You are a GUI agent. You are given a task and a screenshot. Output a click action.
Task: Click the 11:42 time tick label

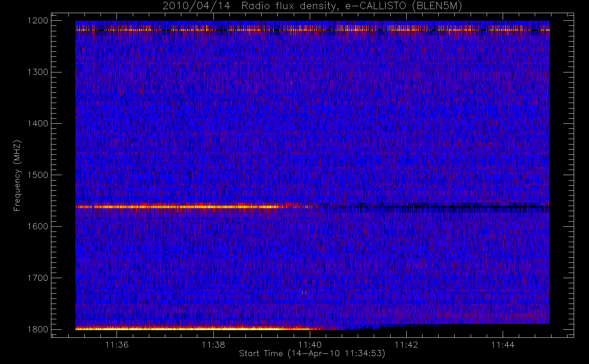pos(406,345)
